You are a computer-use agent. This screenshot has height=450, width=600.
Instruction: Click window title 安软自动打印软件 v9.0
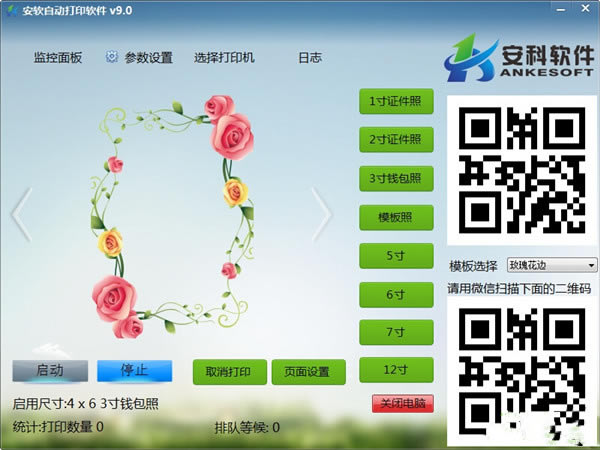pos(77,10)
